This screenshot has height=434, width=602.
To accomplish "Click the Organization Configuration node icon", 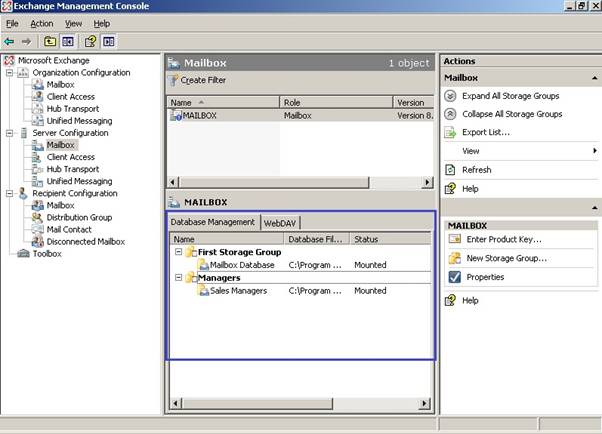I will tap(23, 73).
